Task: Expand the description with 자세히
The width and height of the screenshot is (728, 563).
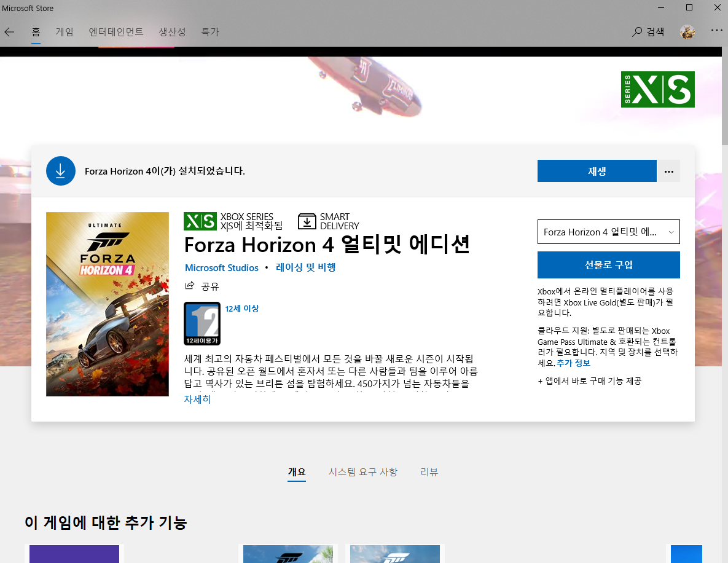Action: point(197,399)
